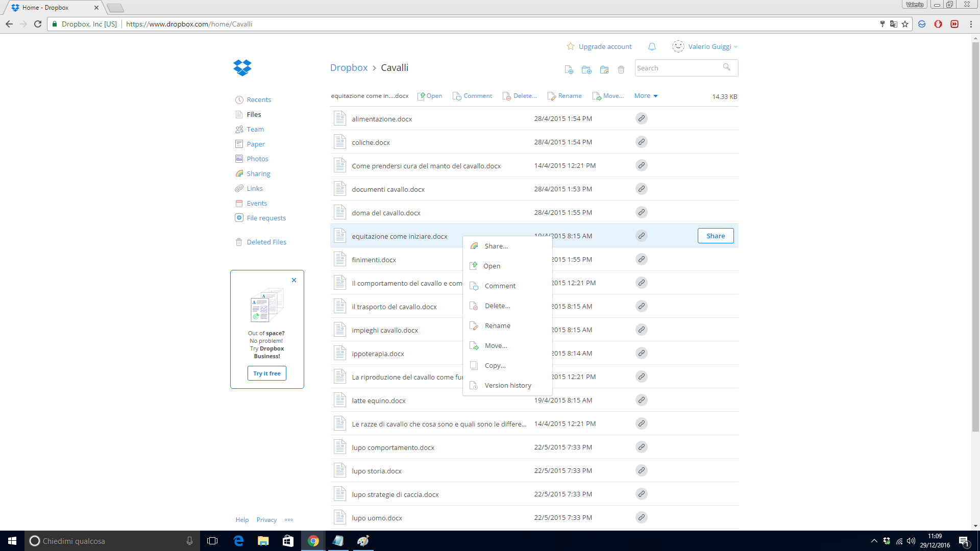Click Move... in top action bar
This screenshot has width=980, height=551.
[608, 96]
